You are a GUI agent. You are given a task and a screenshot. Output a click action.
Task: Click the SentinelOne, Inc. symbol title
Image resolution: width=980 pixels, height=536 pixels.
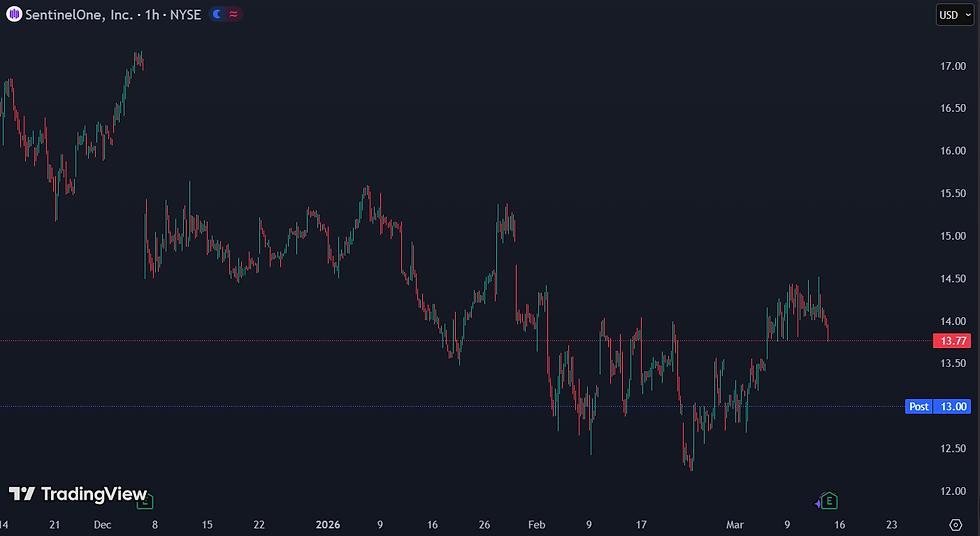coord(79,14)
